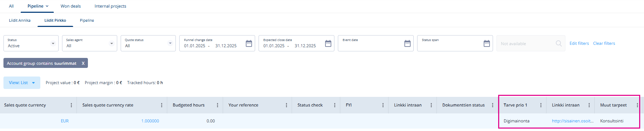Click the Tracked hours 0 h text
The height and width of the screenshot is (131, 644).
[x=145, y=83]
